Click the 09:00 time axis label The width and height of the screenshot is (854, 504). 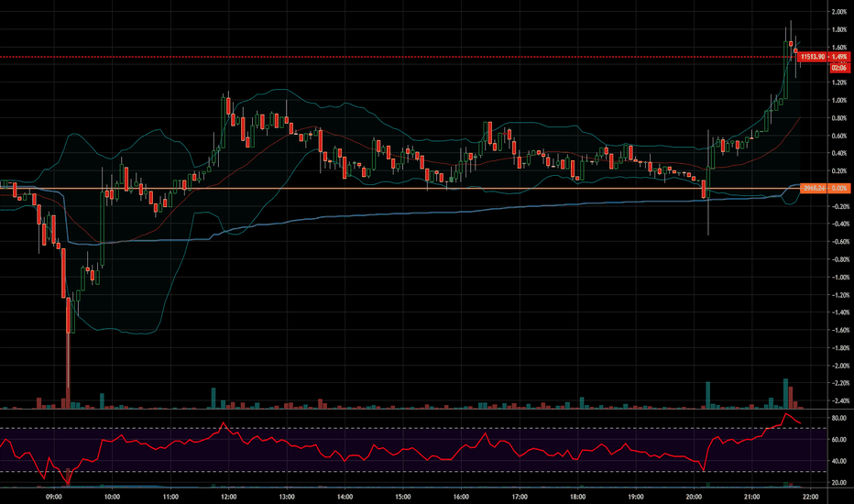point(53,497)
